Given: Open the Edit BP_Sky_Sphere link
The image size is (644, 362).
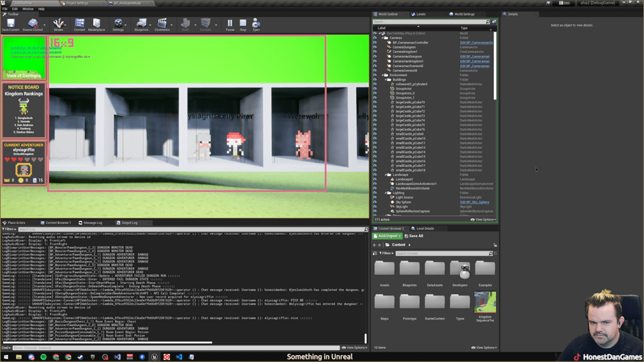Looking at the screenshot, I should (474, 202).
